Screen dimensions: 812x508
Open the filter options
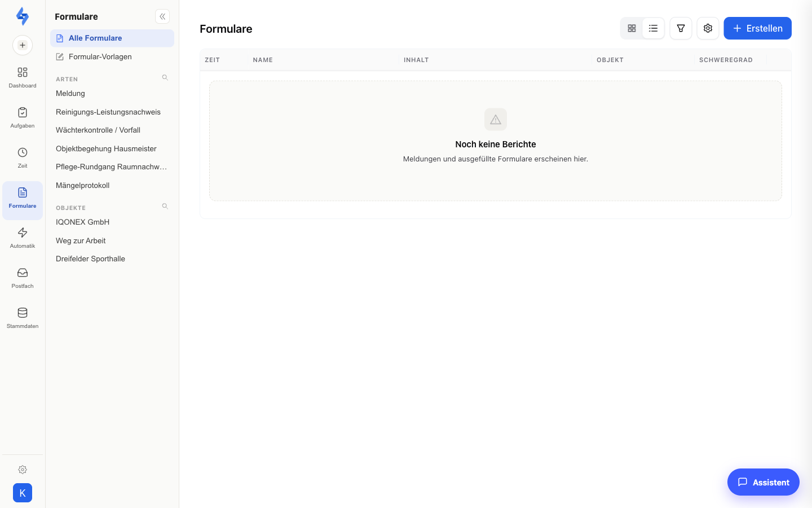[681, 28]
